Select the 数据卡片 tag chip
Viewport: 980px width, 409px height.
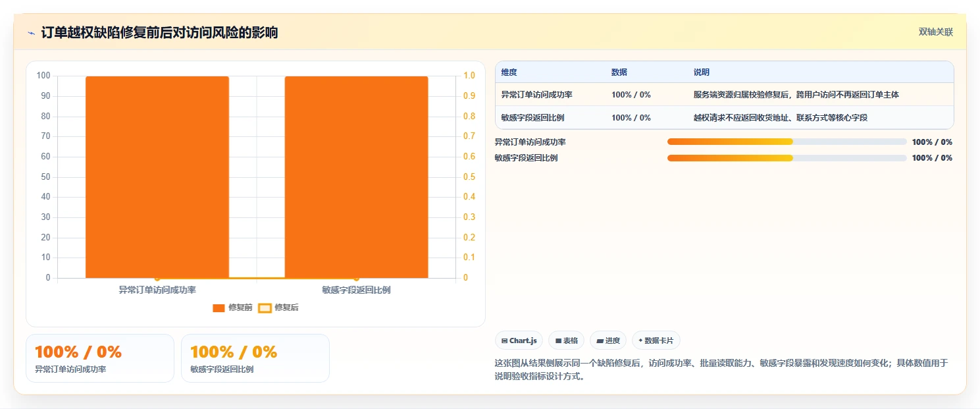point(656,341)
